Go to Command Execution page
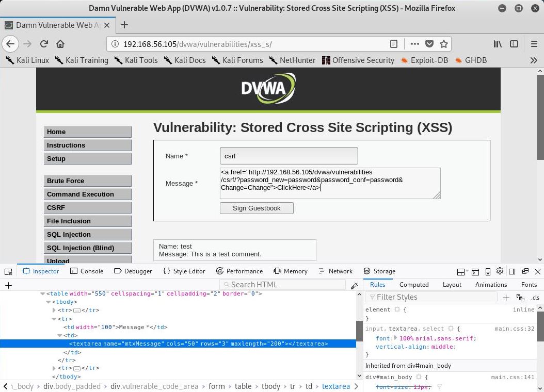The width and height of the screenshot is (544, 392). point(88,194)
